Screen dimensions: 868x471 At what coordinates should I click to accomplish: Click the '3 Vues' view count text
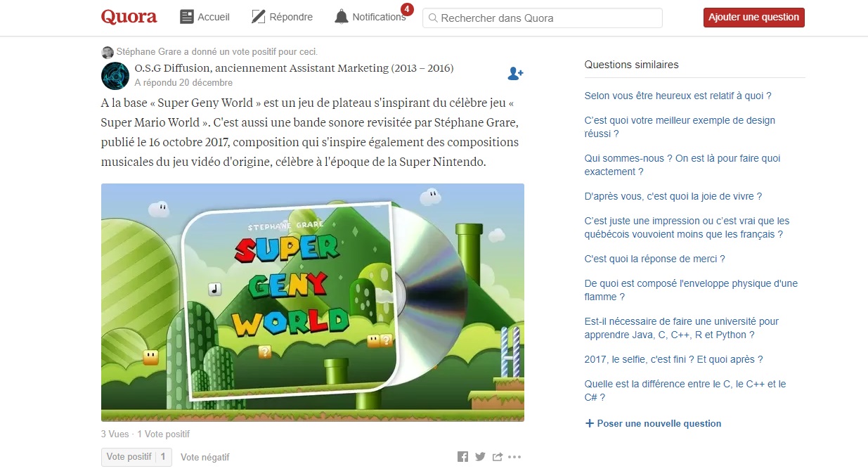pos(115,434)
